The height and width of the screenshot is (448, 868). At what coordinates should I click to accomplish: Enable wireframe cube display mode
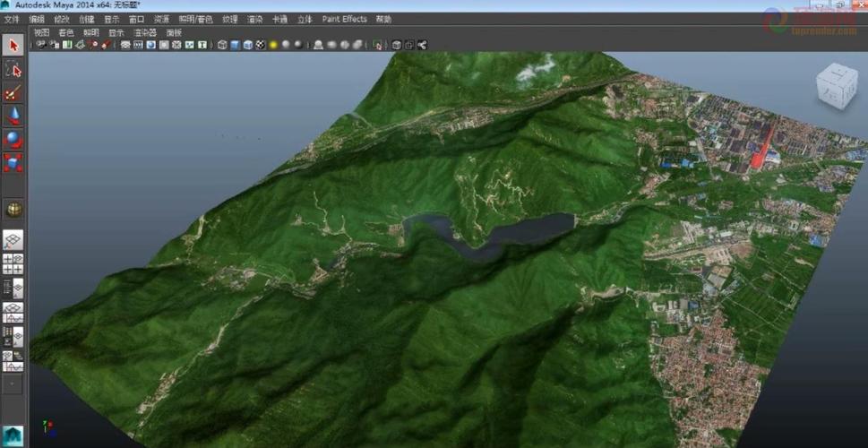(222, 45)
